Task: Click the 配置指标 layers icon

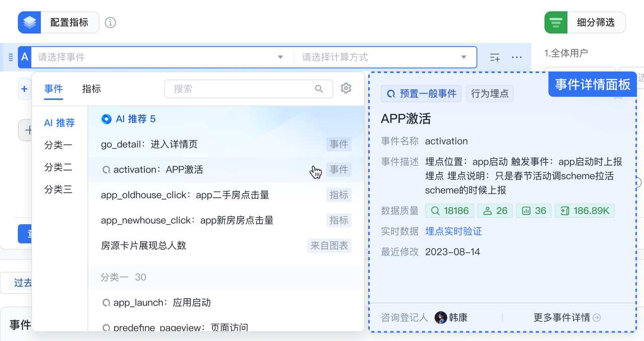Action: pyautogui.click(x=30, y=22)
